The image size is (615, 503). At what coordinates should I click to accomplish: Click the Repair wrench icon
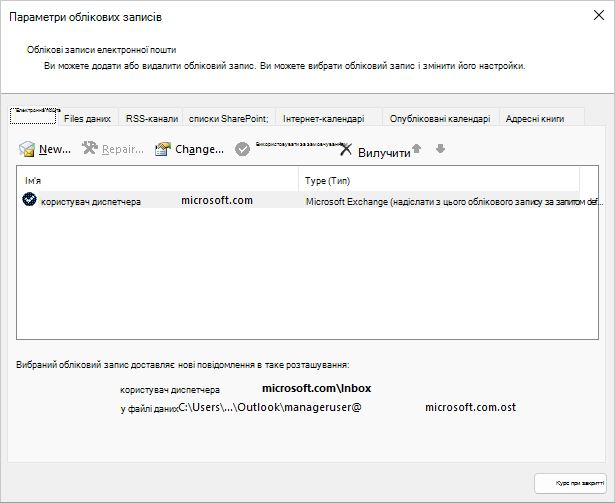[x=90, y=148]
